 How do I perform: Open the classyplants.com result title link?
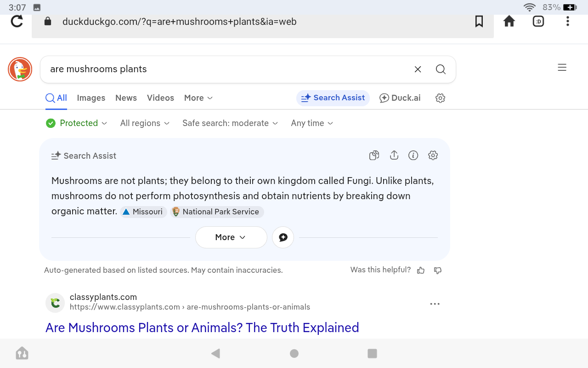click(202, 328)
